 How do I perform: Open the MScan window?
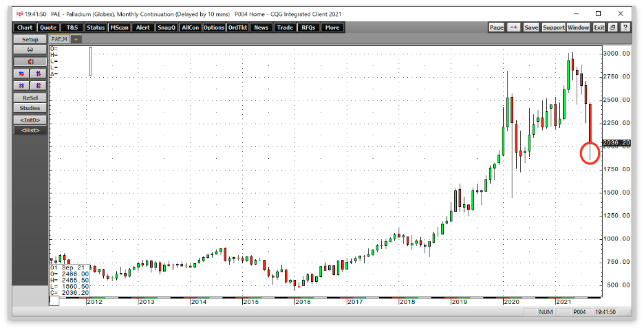119,27
